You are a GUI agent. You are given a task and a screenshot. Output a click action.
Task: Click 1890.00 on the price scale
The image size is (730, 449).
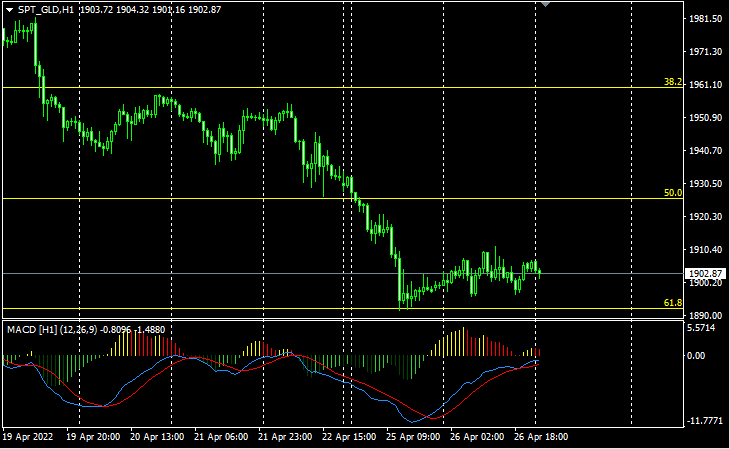[x=706, y=316]
